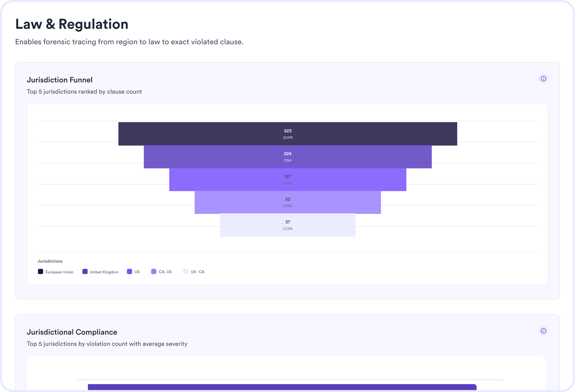575x392 pixels.
Task: Click the top compliance chart bar
Action: click(282, 387)
